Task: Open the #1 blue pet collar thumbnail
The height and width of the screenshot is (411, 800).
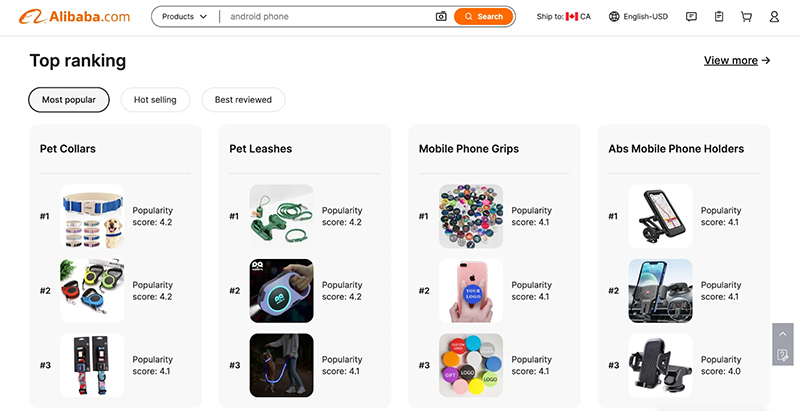Action: (92, 216)
